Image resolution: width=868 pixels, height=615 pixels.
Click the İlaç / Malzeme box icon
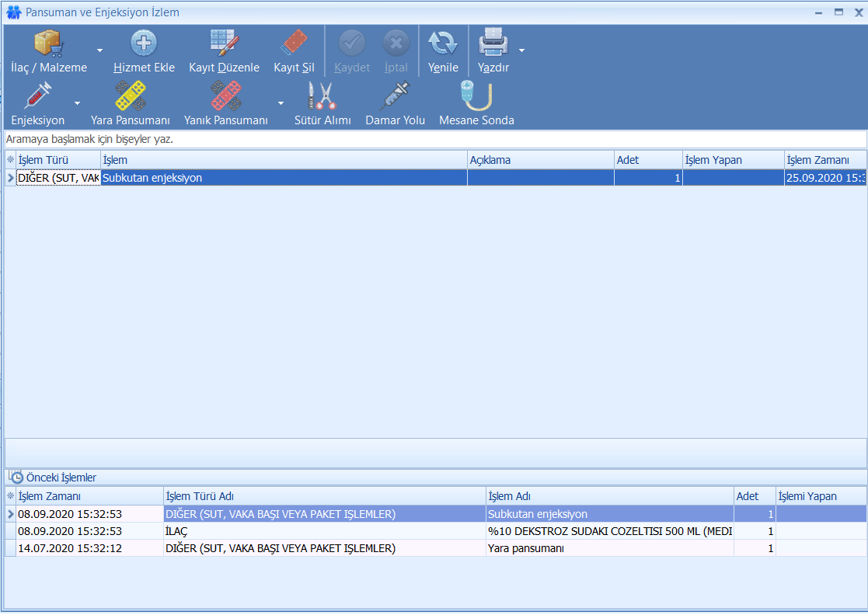tap(48, 44)
